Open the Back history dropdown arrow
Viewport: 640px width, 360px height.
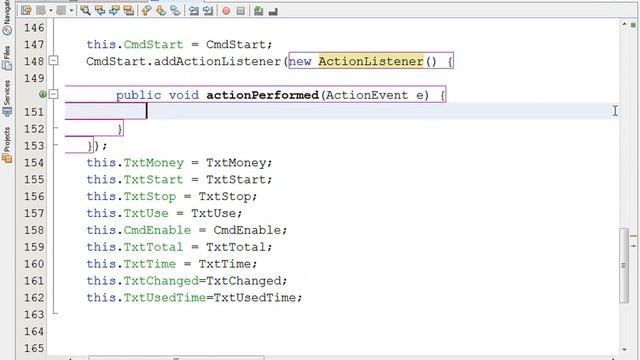click(x=51, y=11)
